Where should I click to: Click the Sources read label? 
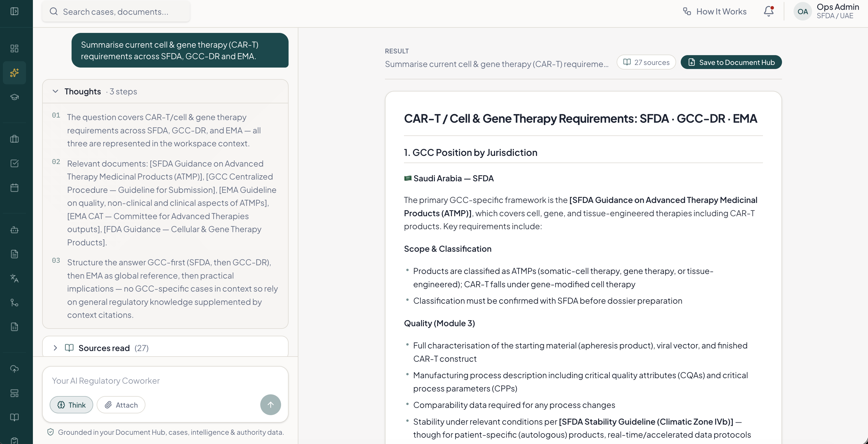click(x=104, y=348)
